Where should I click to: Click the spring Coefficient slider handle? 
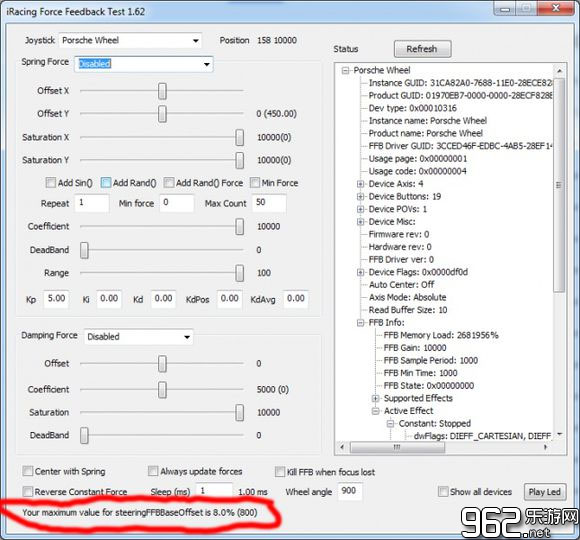[240, 227]
